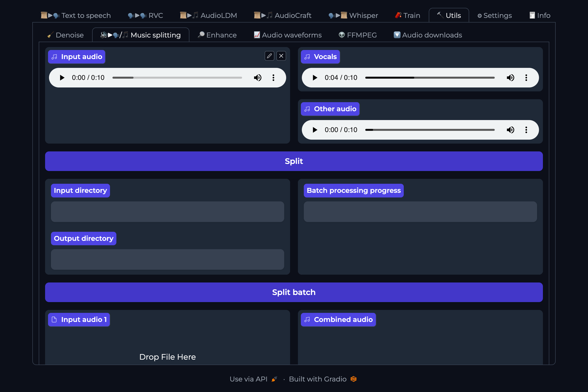Toggle mute on Other audio player
The image size is (588, 392).
510,130
